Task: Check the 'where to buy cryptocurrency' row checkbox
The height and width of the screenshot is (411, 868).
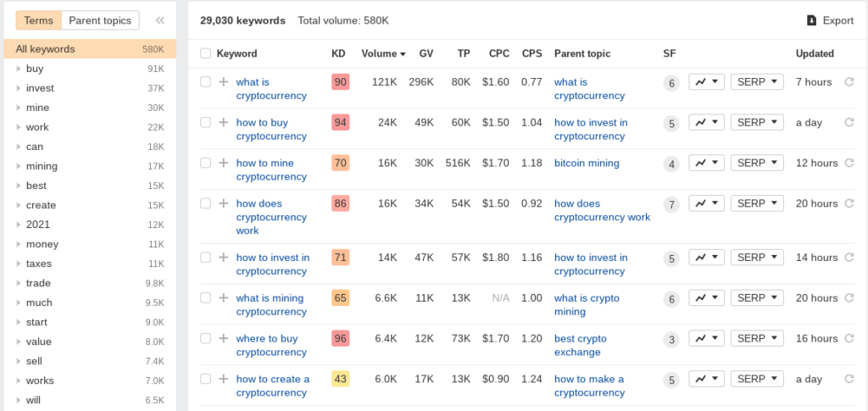Action: coord(205,338)
